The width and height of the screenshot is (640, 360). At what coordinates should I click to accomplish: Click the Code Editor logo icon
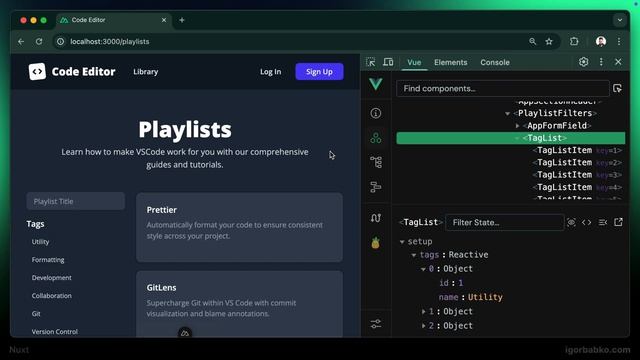pos(37,71)
